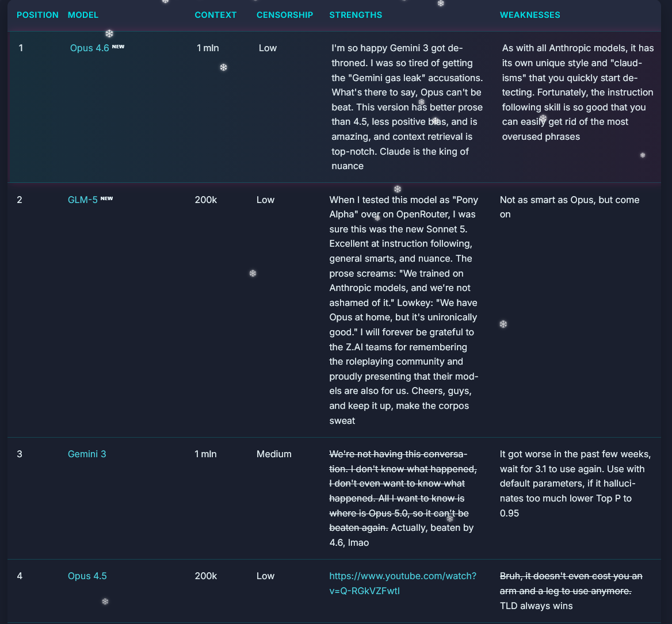Open the Opus 4.6 model link
Viewport: 672px width, 624px height.
[x=89, y=48]
